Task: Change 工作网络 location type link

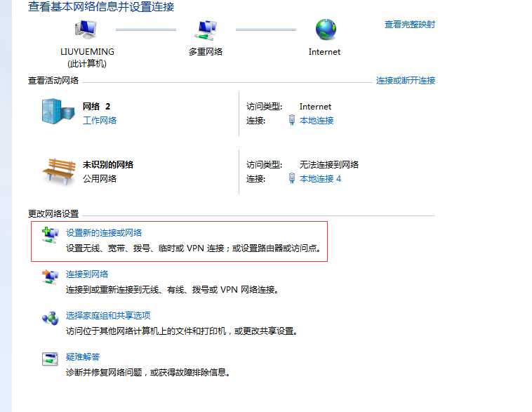Action: [100, 120]
